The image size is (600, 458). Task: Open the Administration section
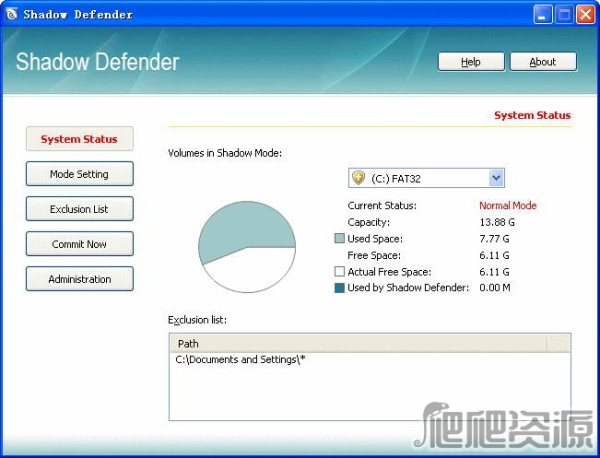tap(79, 279)
